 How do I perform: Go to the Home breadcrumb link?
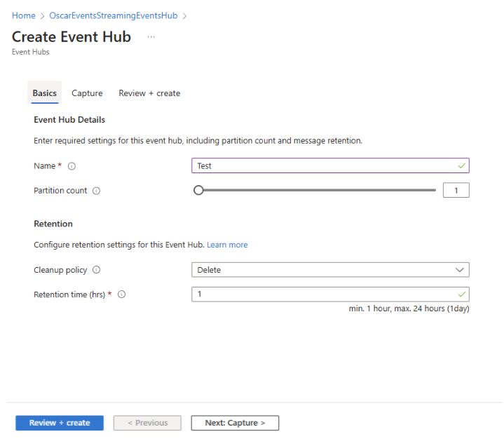click(23, 15)
